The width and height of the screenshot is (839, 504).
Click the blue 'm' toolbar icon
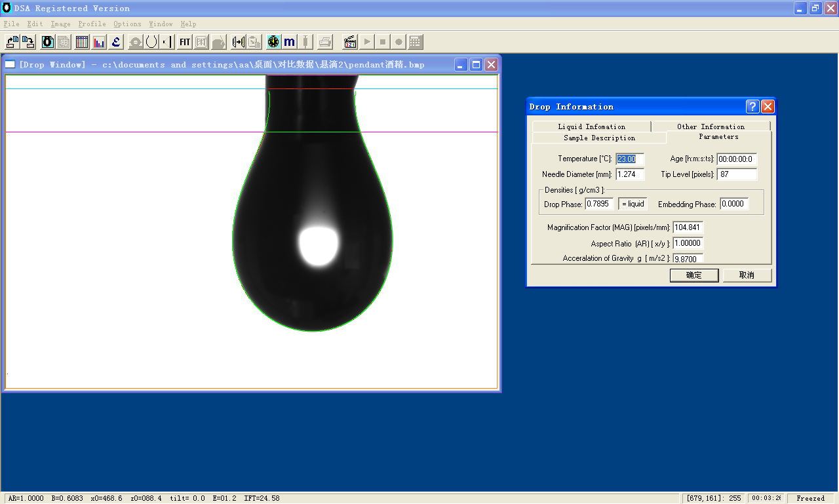click(x=289, y=42)
